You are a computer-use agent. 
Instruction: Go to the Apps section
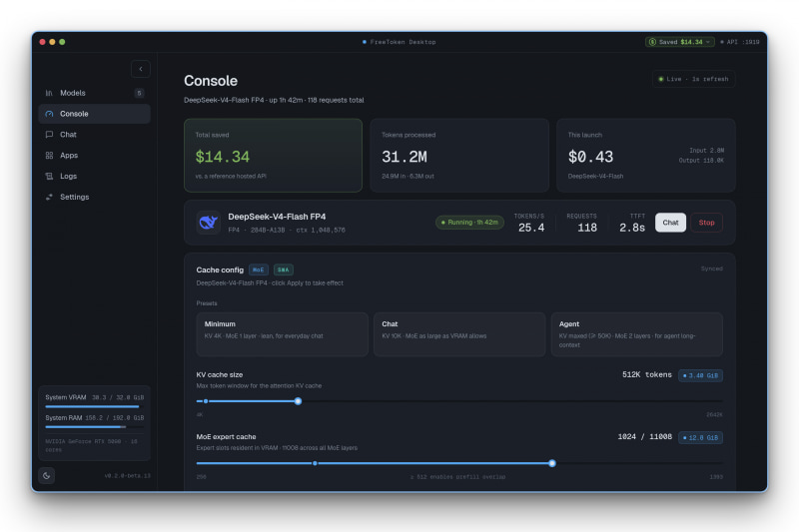(94, 156)
